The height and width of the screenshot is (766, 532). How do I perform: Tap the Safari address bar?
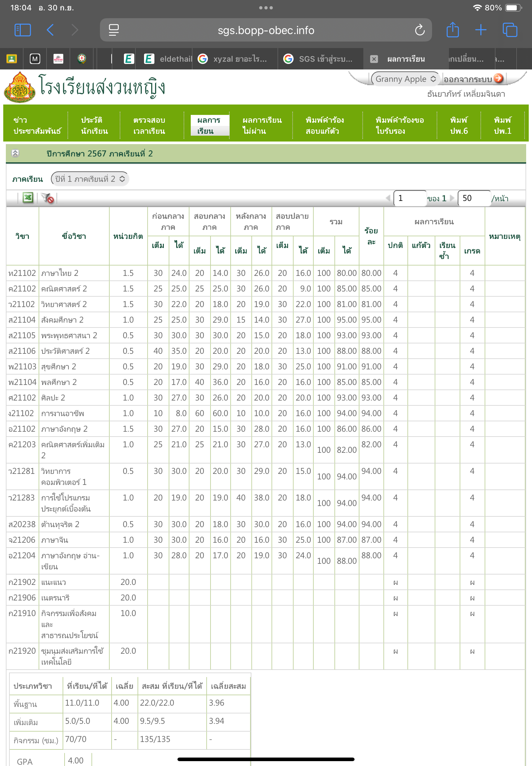click(x=266, y=30)
